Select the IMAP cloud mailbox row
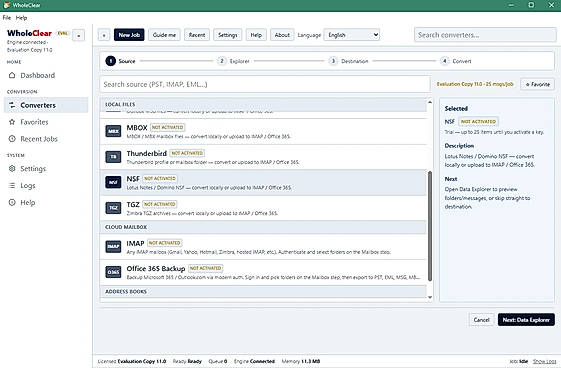The width and height of the screenshot is (561, 368). pos(263,247)
